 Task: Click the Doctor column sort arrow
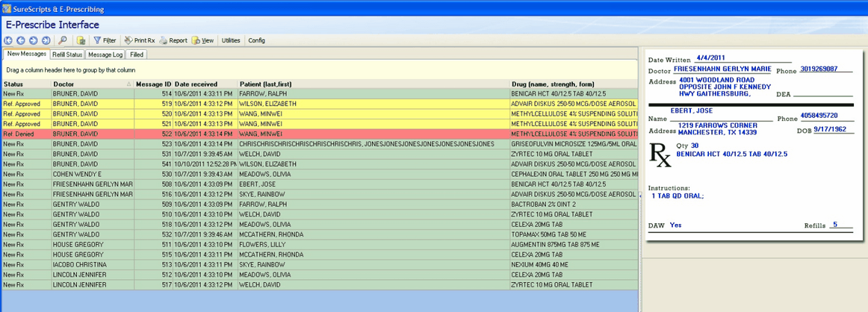pos(129,84)
